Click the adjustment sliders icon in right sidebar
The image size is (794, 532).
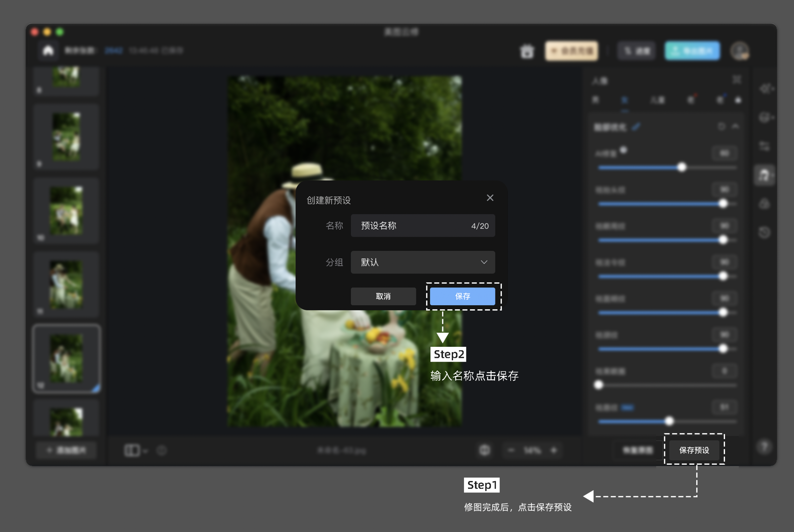(x=764, y=147)
